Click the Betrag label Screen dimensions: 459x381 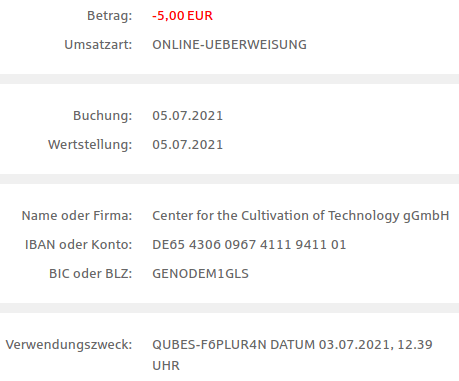tap(110, 16)
